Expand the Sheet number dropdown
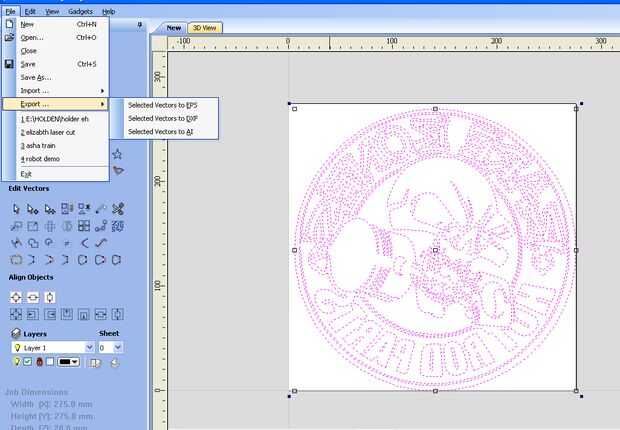620x430 pixels. [x=118, y=347]
